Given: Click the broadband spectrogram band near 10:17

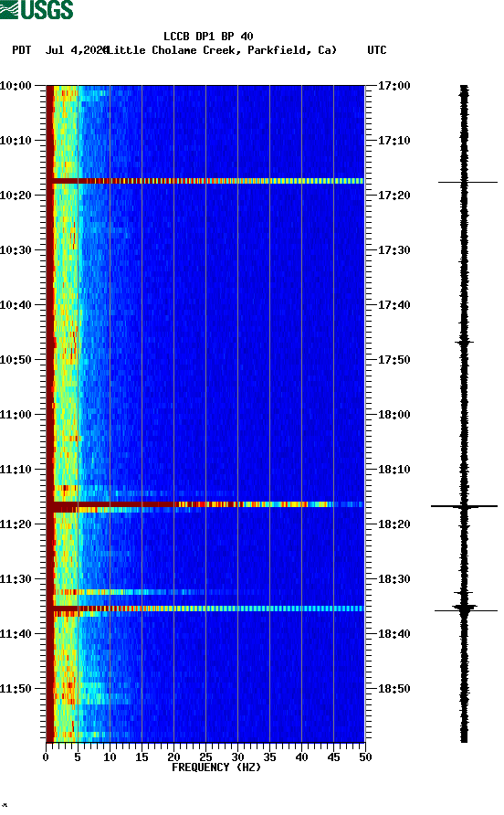Looking at the screenshot, I should pyautogui.click(x=205, y=181).
